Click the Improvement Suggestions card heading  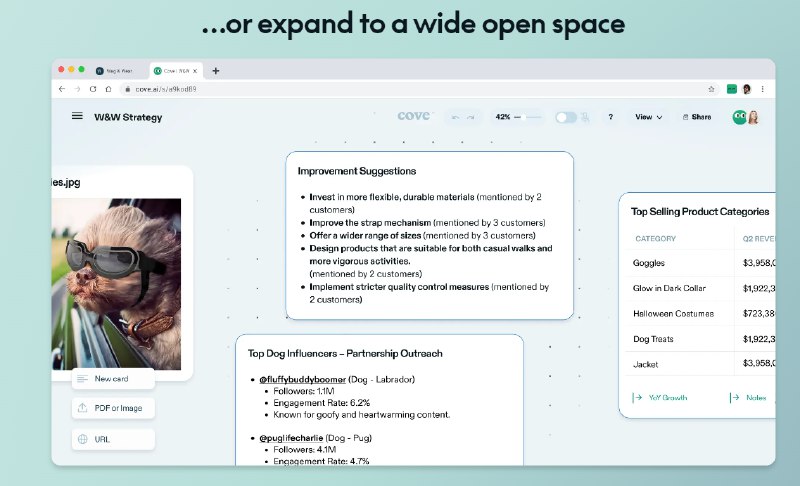click(x=357, y=171)
